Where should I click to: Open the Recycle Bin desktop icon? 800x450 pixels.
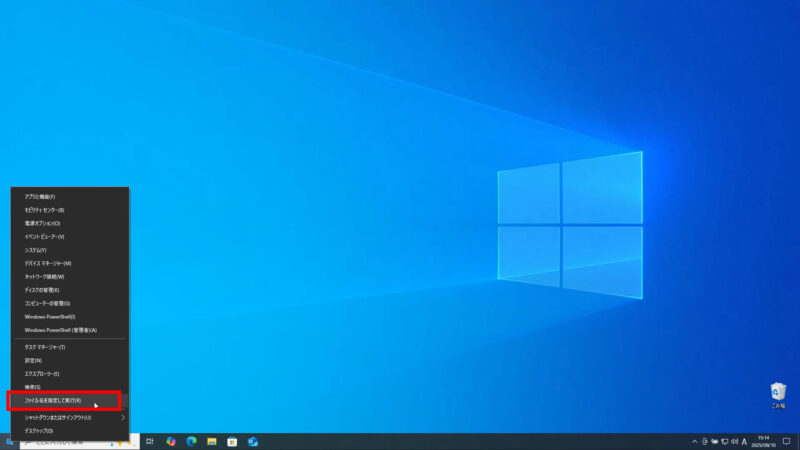point(778,394)
